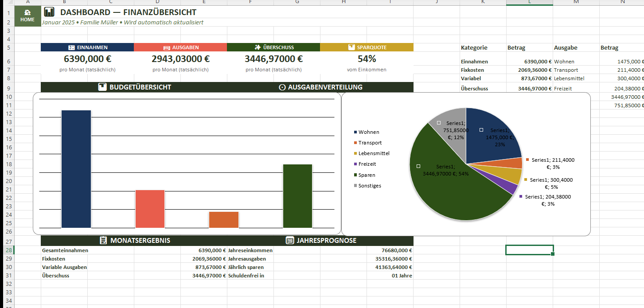The height and width of the screenshot is (308, 644).
Task: Click the Einnahmen header icon
Action: [71, 47]
